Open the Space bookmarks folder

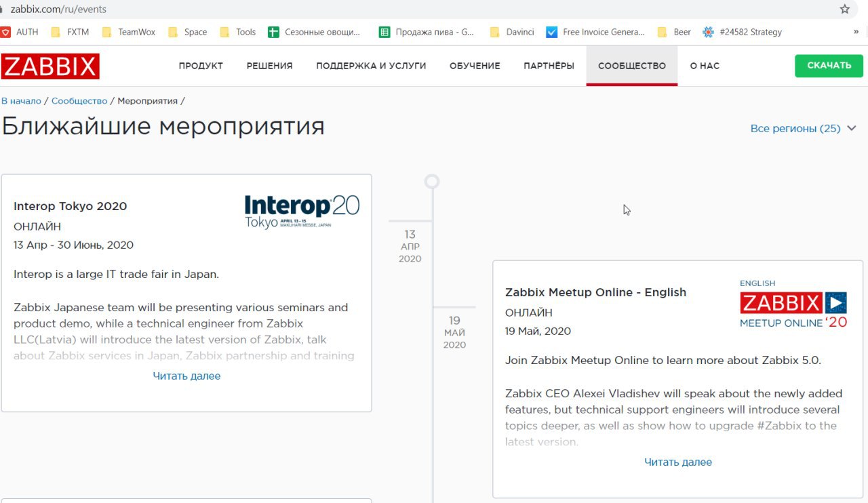pos(188,32)
